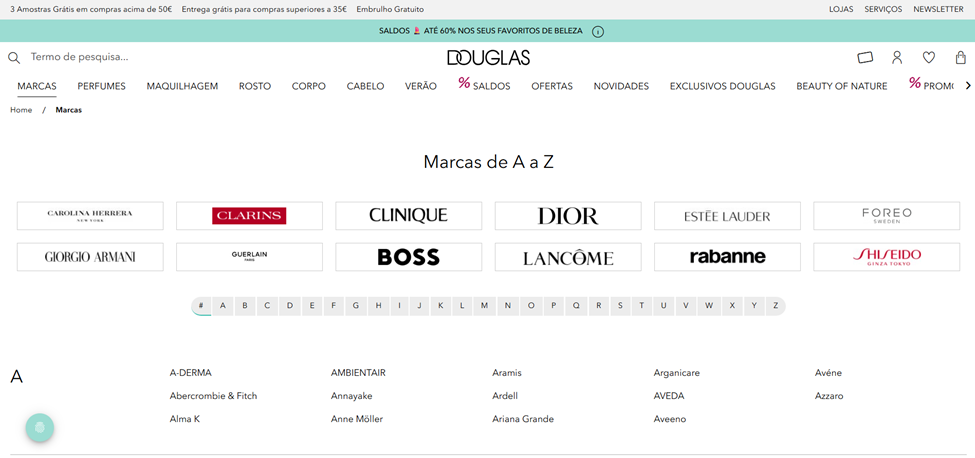Screen dimensions: 975x458
Task: Click the search magnifier icon
Action: [x=14, y=58]
